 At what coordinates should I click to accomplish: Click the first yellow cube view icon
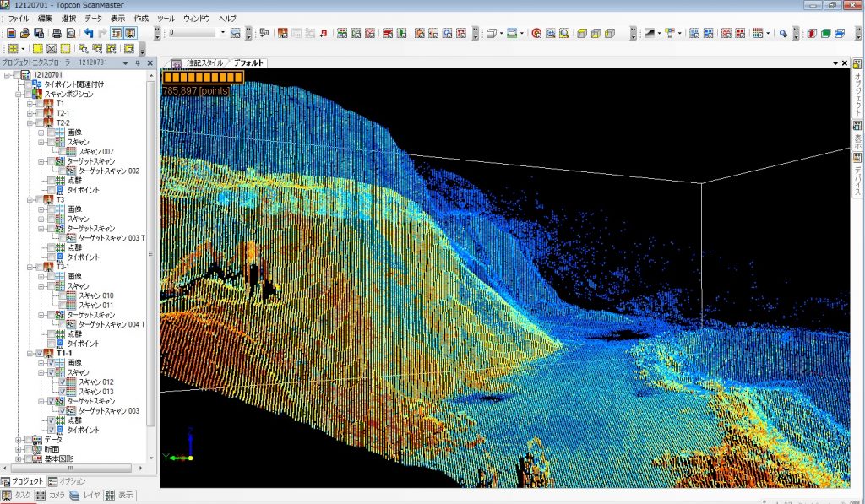pos(582,33)
